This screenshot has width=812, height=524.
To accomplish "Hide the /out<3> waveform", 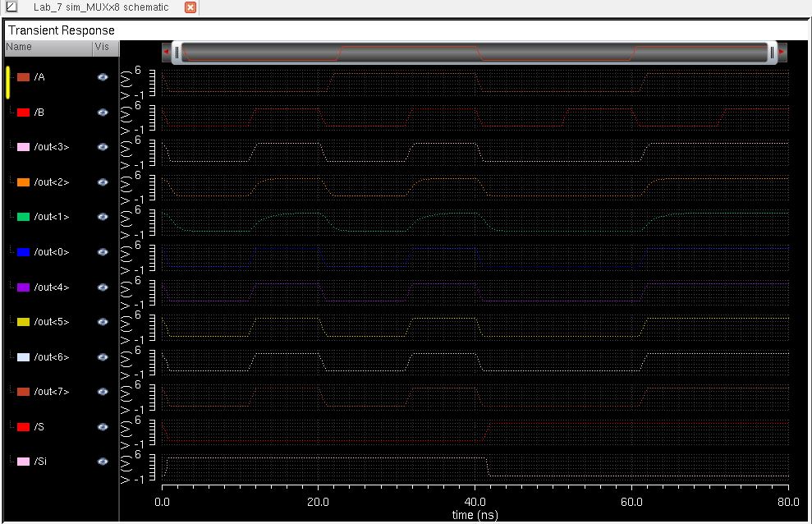I will 103,147.
